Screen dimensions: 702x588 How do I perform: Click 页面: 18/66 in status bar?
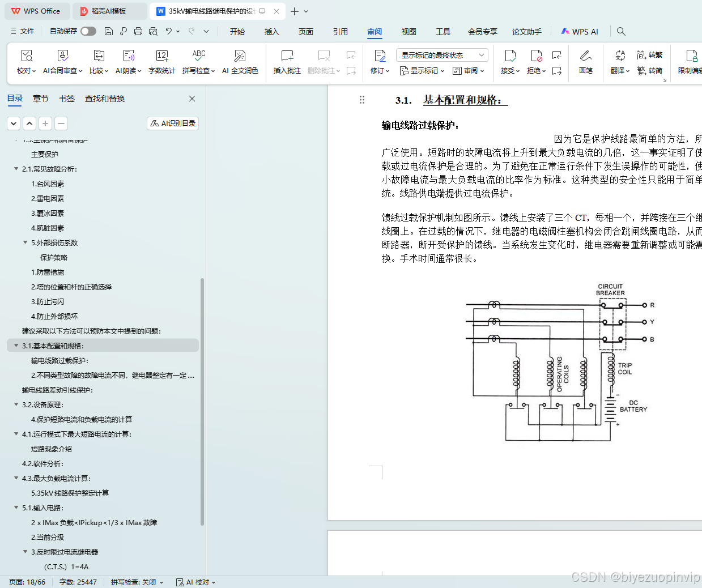tap(27, 582)
